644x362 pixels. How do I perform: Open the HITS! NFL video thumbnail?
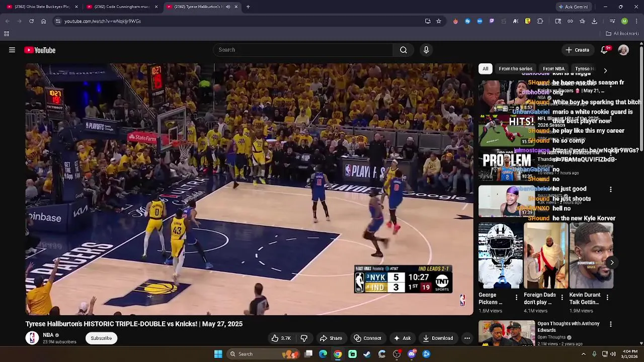pyautogui.click(x=506, y=131)
